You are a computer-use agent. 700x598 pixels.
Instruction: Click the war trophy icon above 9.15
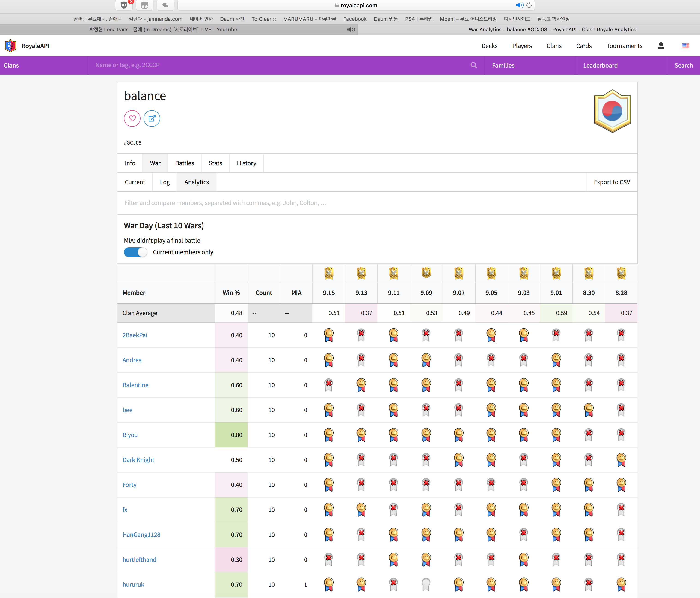tap(329, 273)
